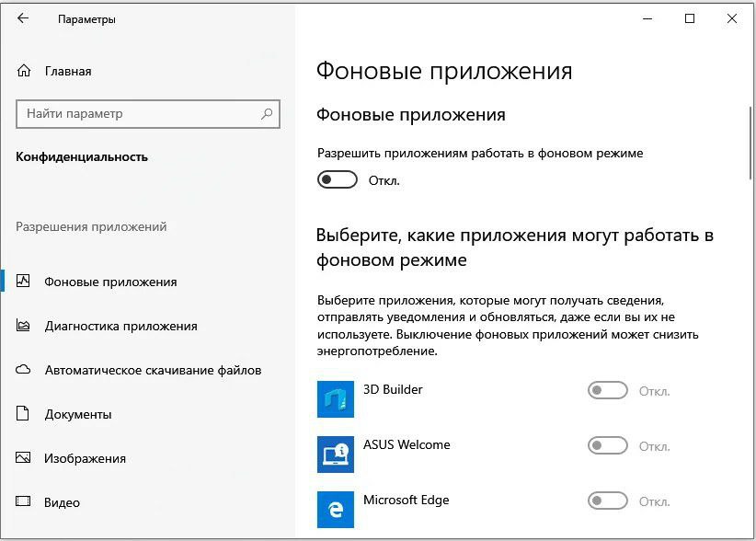Click the Фоновые приложения sidebar icon

23,282
